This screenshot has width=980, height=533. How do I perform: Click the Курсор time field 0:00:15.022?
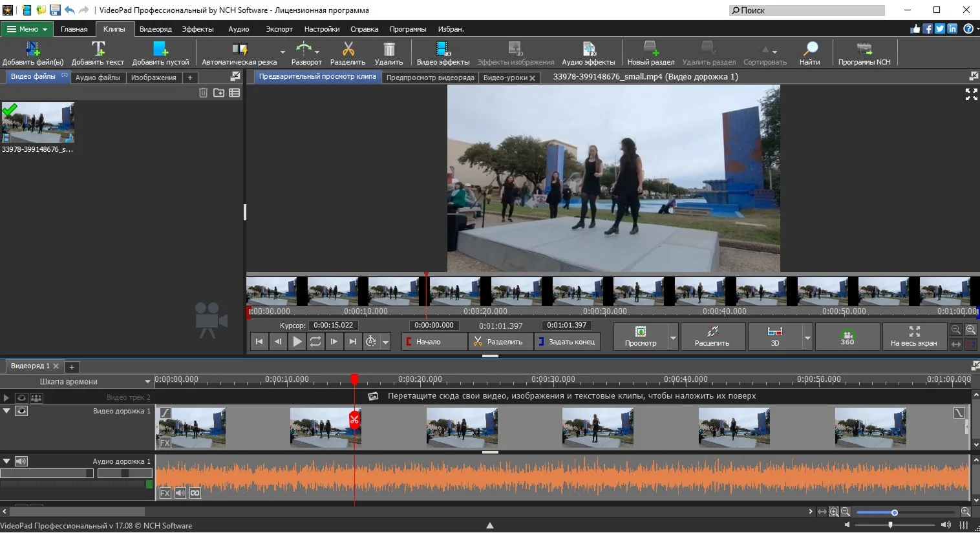click(x=334, y=326)
